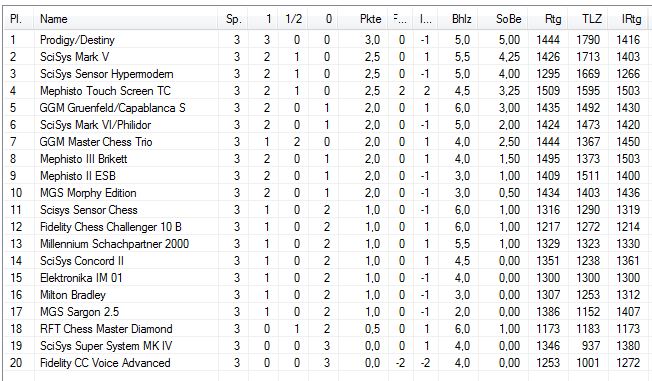Click the SoBe column header
Image resolution: width=652 pixels, height=381 pixels.
coord(503,19)
